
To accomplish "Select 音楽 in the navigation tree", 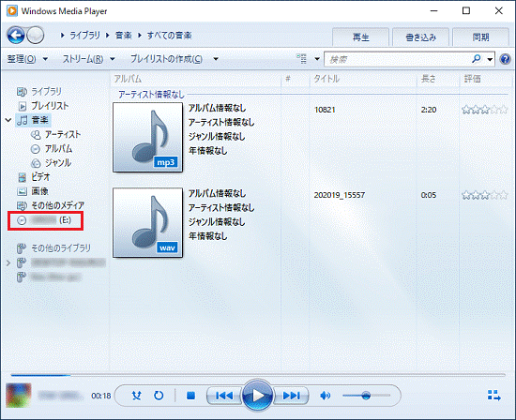I will [x=39, y=120].
